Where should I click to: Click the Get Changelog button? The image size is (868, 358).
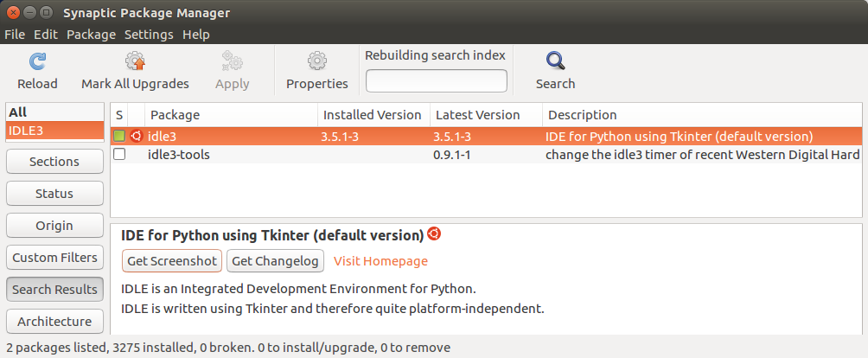click(x=275, y=261)
